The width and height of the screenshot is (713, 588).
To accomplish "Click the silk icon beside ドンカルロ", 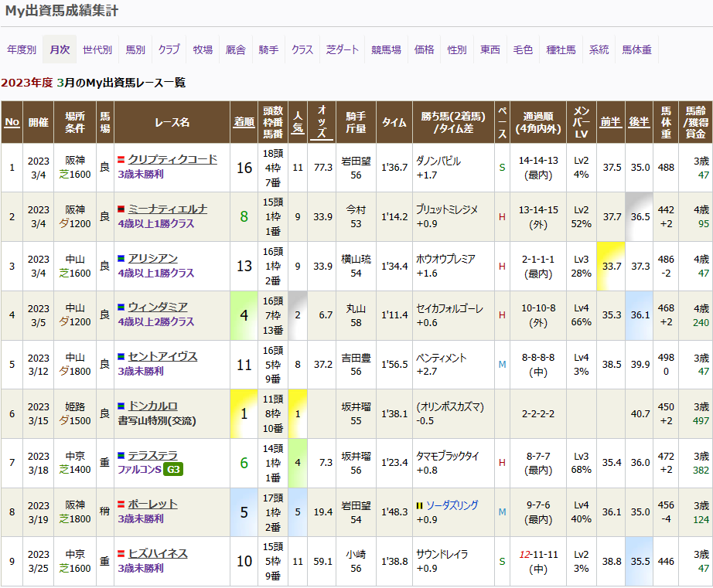I will pos(121,406).
